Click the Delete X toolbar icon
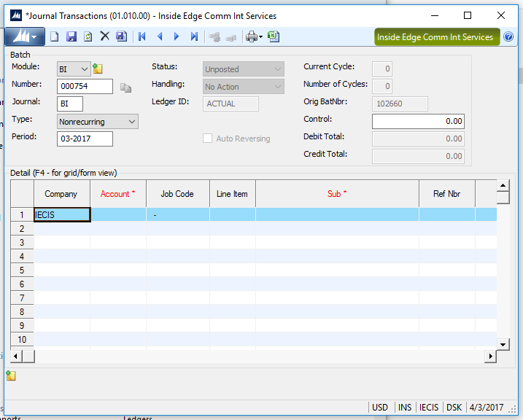Viewport: 523px width, 420px height. [x=104, y=36]
